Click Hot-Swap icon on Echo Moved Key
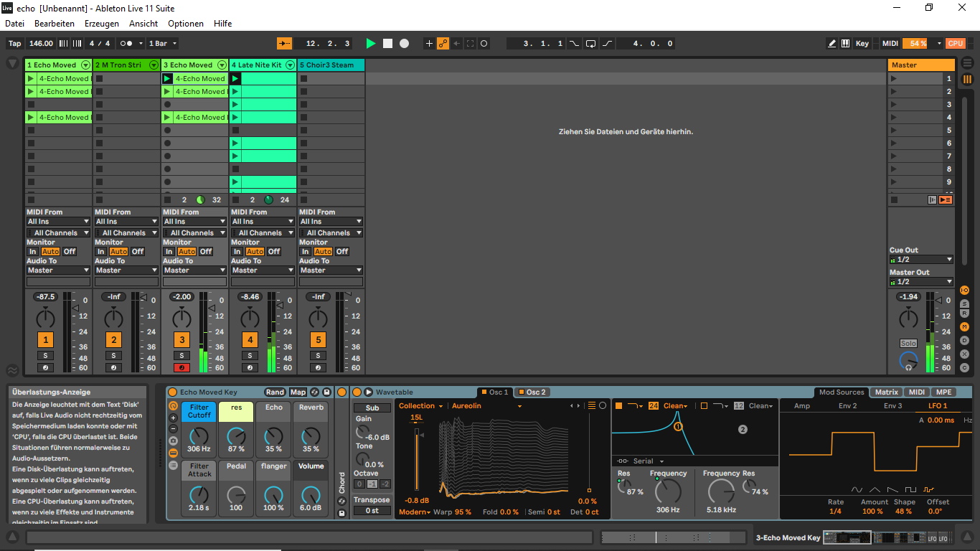The height and width of the screenshot is (551, 980). point(315,392)
